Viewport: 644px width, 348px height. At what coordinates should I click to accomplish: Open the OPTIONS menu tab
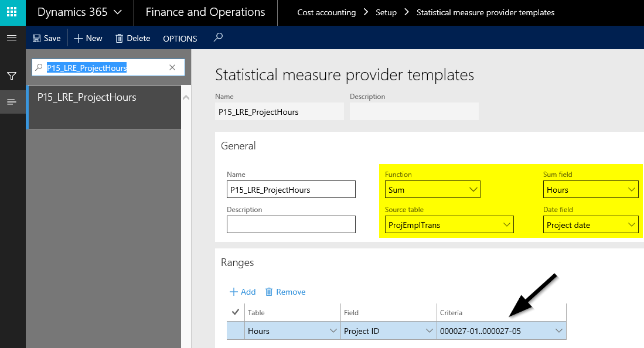pyautogui.click(x=180, y=39)
